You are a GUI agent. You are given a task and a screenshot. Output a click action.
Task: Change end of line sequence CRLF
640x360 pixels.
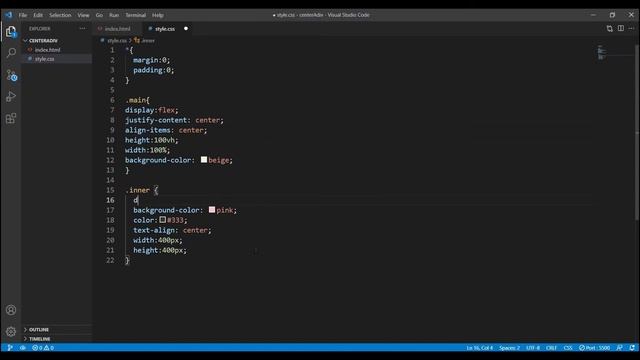coord(551,348)
